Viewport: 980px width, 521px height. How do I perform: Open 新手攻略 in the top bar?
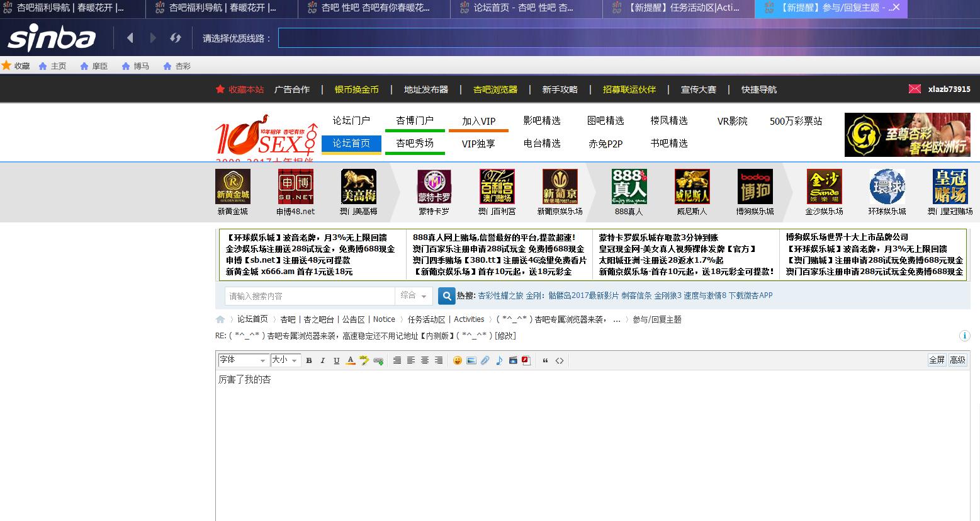click(560, 89)
